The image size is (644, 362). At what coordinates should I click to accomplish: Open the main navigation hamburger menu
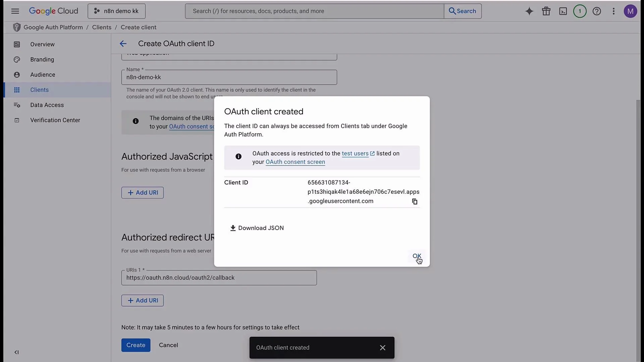[15, 11]
